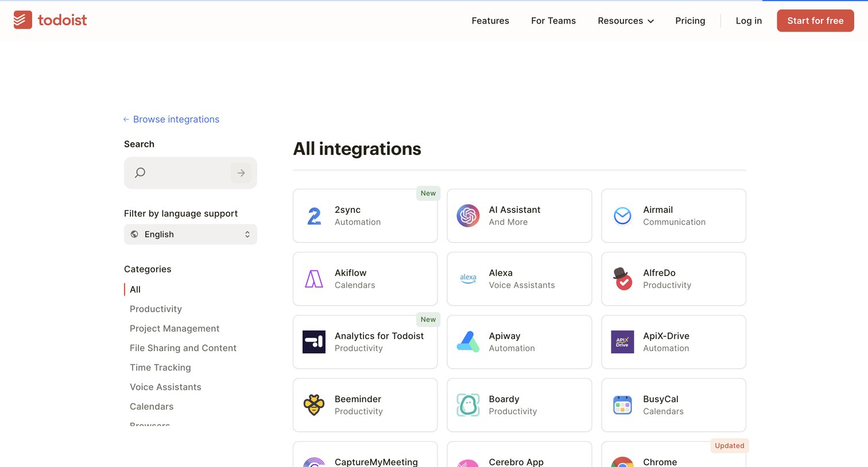The width and height of the screenshot is (868, 467).
Task: Click the Log in link
Action: coord(749,21)
